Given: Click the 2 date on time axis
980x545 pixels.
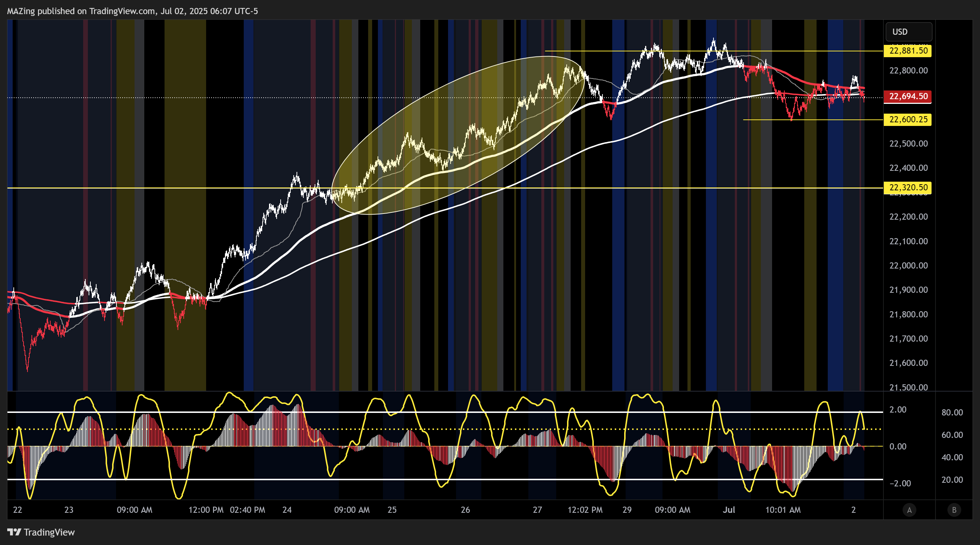Looking at the screenshot, I should pos(853,510).
